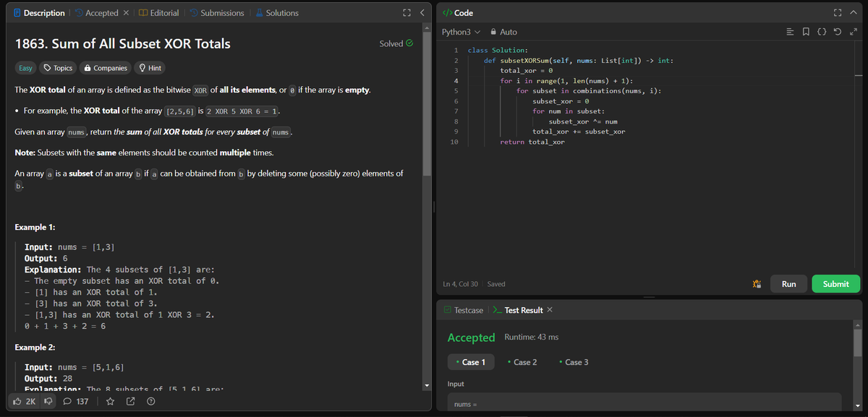Collapse the description panel with left chevron
Viewport: 868px width, 417px height.
(422, 13)
